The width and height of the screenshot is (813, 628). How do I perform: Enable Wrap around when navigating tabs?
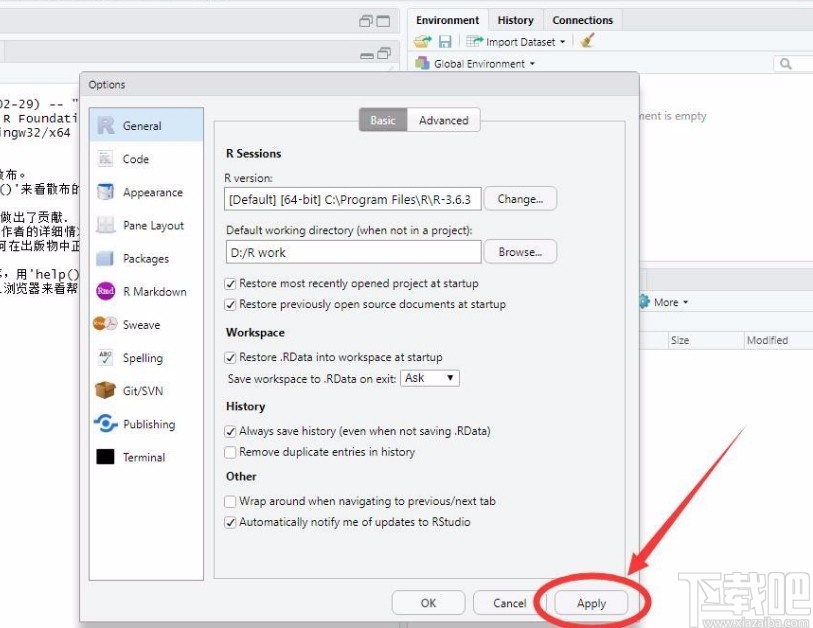tap(230, 501)
